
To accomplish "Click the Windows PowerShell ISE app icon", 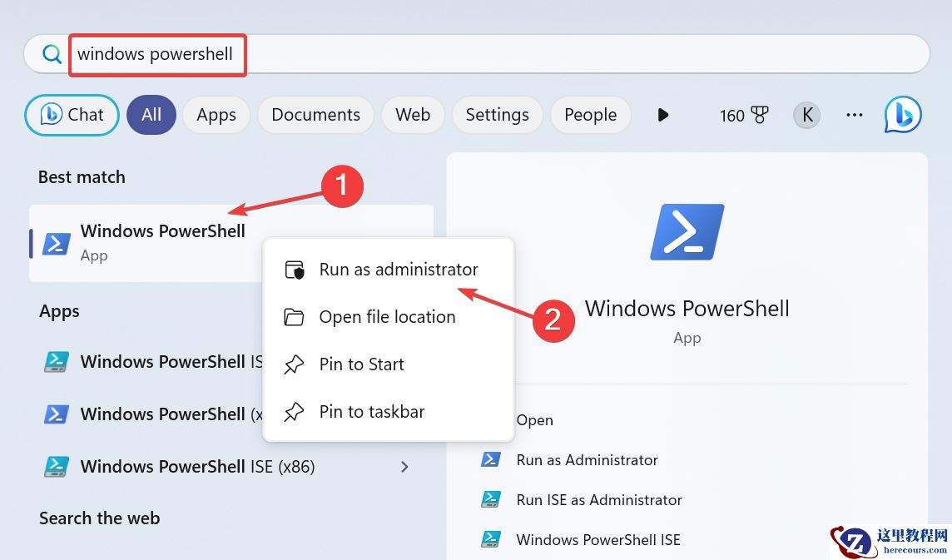I will click(57, 362).
